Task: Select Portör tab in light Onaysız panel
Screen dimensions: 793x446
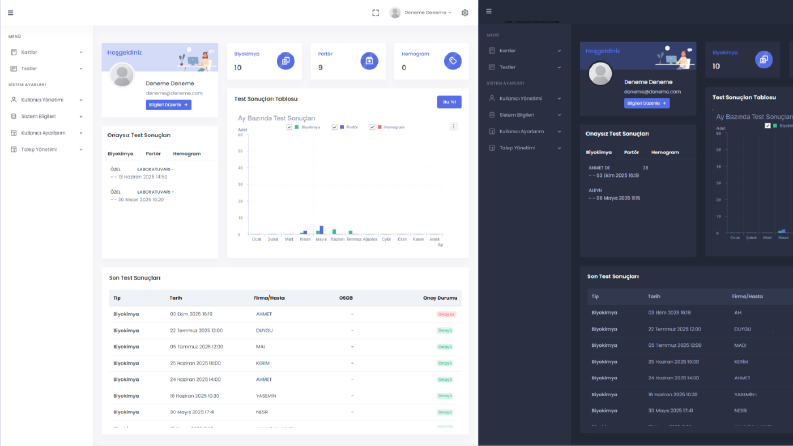Action: pos(153,154)
